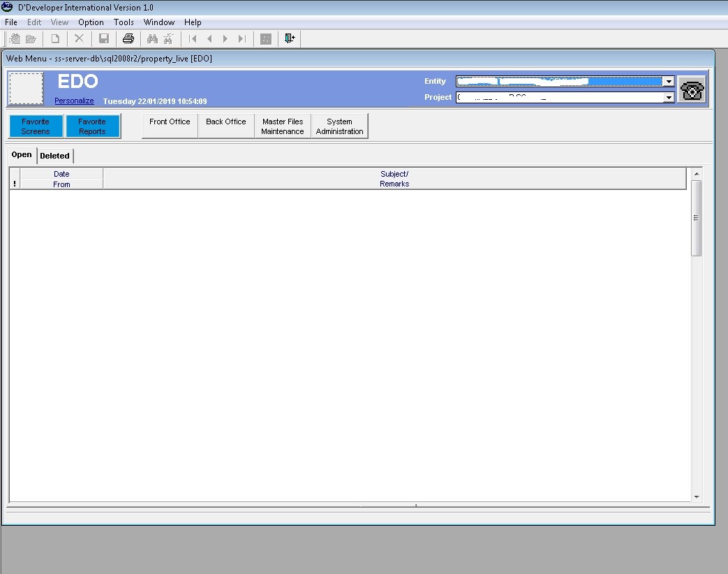
Task: Navigate to the first record using the toolbar arrow
Action: point(193,38)
